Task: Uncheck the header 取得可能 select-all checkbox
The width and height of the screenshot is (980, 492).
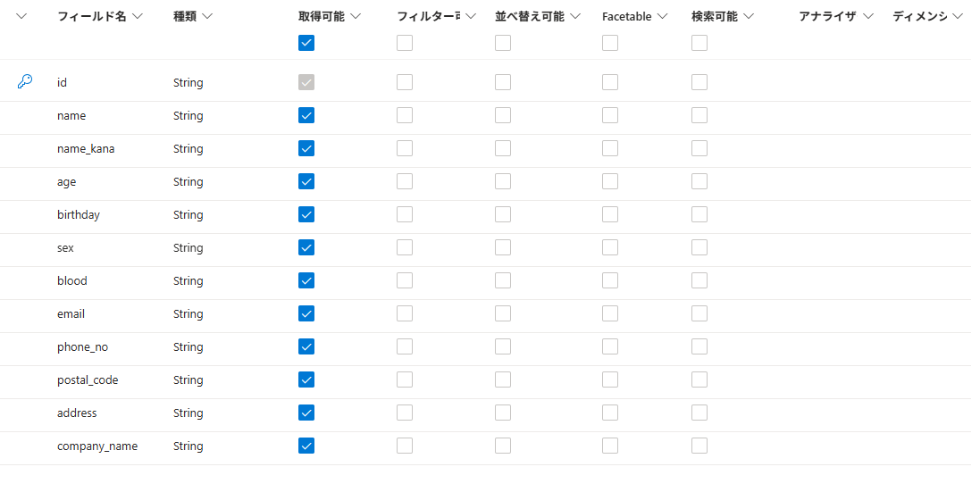Action: pos(306,43)
